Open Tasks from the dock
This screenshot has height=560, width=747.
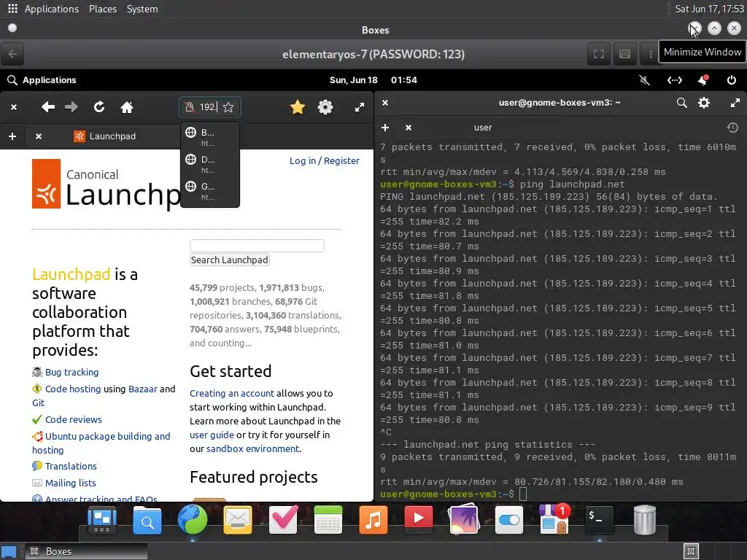(283, 519)
